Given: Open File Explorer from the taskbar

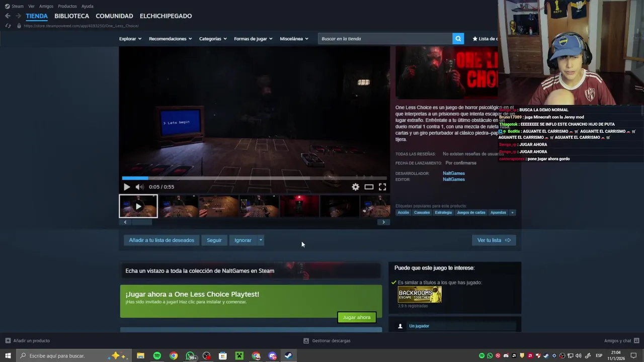Looking at the screenshot, I should pos(140,356).
